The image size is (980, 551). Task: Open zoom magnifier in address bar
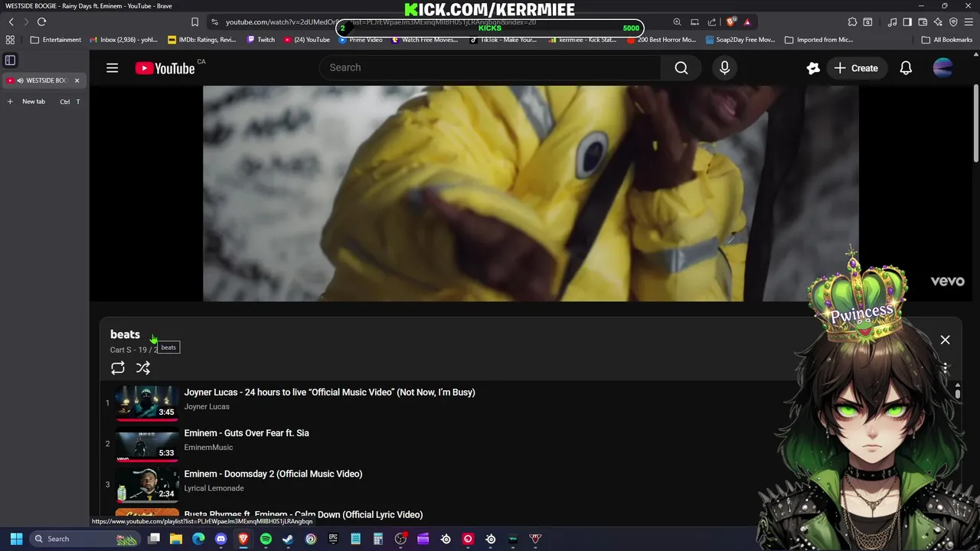click(677, 22)
